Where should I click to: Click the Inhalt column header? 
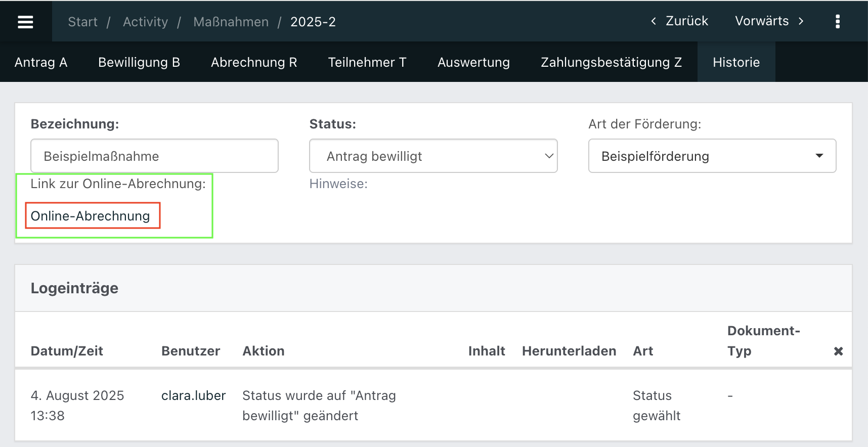[x=487, y=351]
